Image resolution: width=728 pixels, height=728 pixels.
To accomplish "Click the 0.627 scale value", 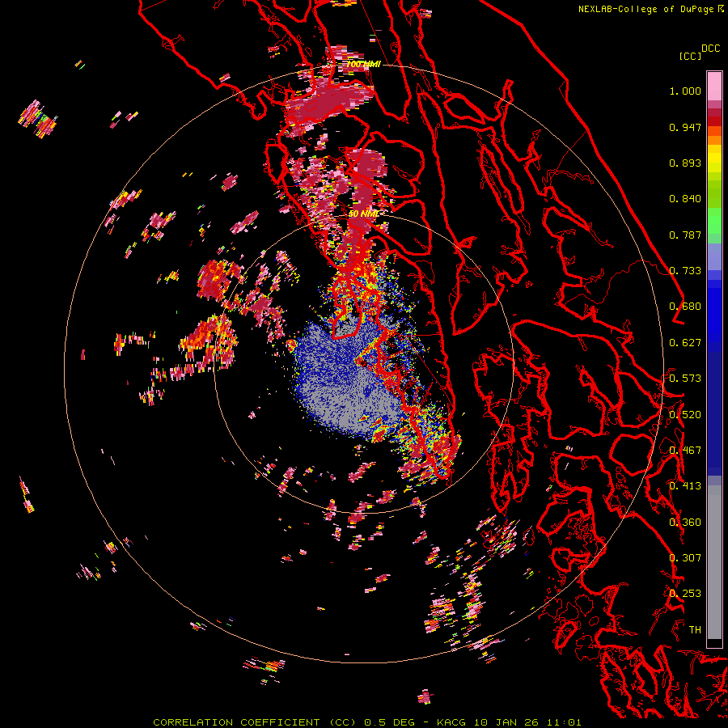I will (685, 343).
